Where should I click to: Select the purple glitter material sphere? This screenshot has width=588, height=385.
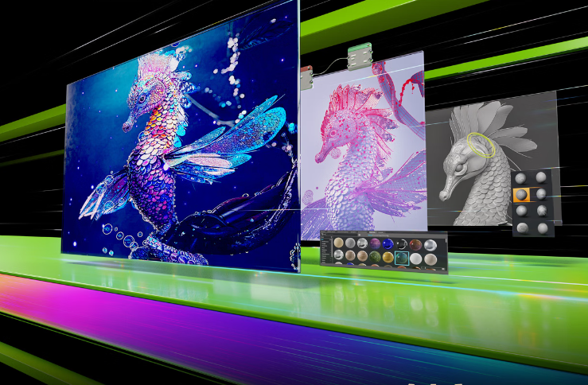click(x=375, y=243)
